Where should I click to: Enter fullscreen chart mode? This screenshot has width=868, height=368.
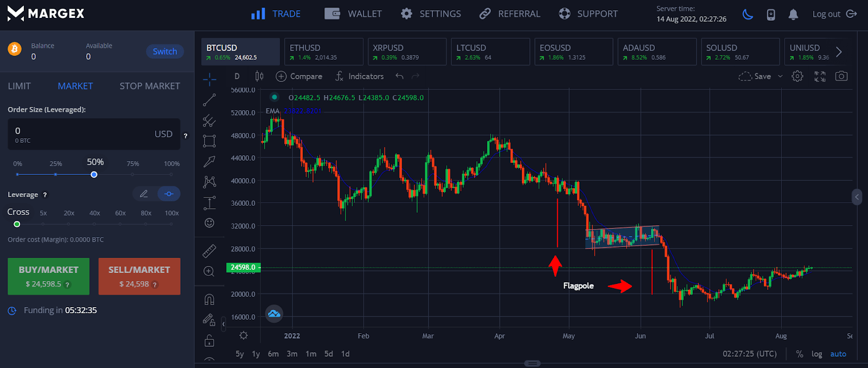(820, 77)
